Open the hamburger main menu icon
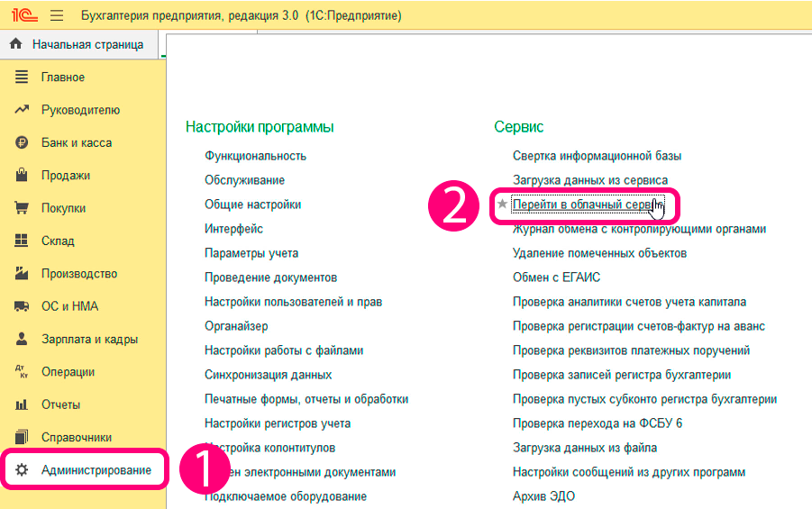The width and height of the screenshot is (812, 509). tap(57, 15)
